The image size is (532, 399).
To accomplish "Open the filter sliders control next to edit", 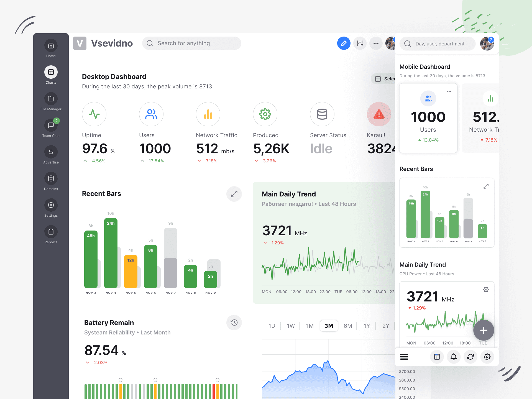I will tap(360, 43).
